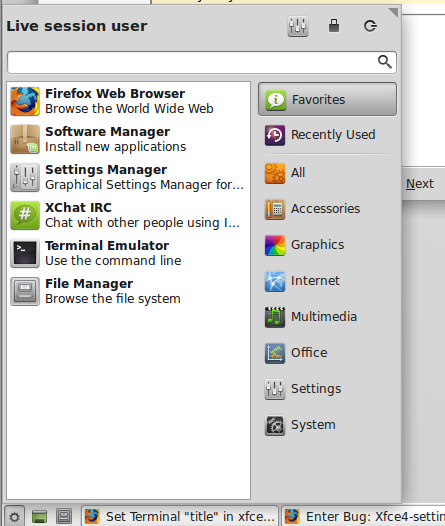Click the Multimedia music note icon
Viewport: 445px width, 526px height.
click(x=275, y=317)
